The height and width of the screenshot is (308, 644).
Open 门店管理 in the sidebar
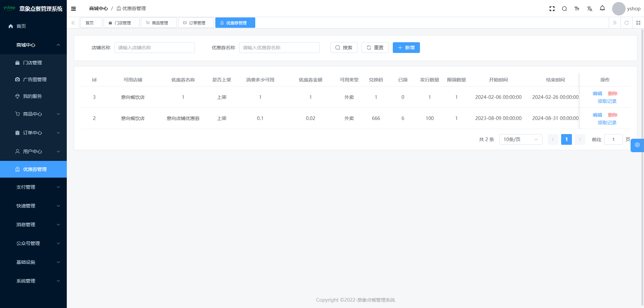(x=33, y=63)
